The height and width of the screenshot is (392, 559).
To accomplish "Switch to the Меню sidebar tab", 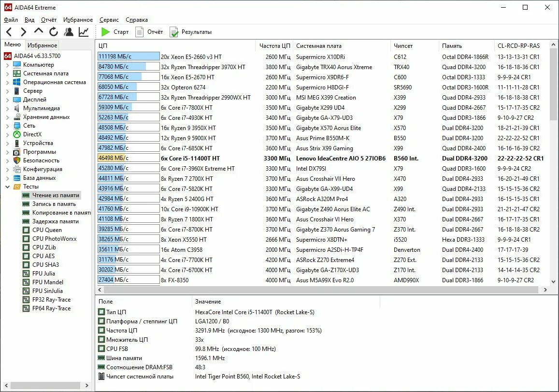I will [x=13, y=44].
